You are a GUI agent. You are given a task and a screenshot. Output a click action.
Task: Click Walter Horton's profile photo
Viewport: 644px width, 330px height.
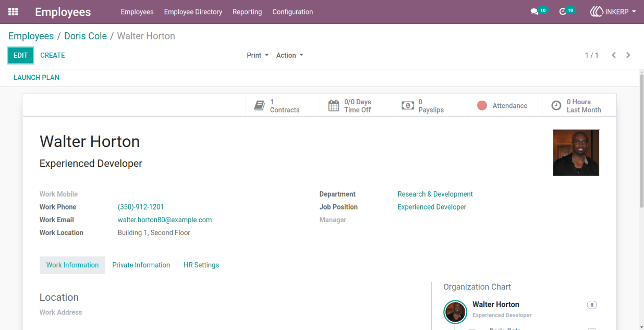(576, 153)
